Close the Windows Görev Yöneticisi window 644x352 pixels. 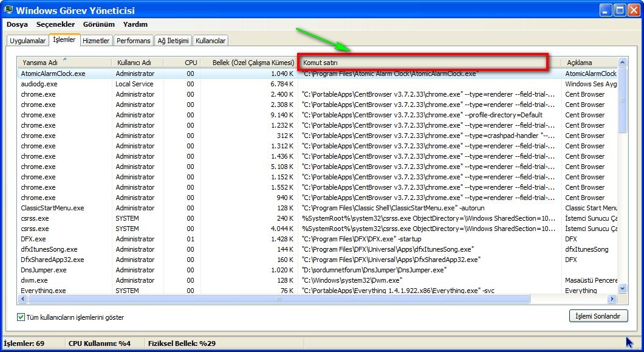pyautogui.click(x=634, y=10)
